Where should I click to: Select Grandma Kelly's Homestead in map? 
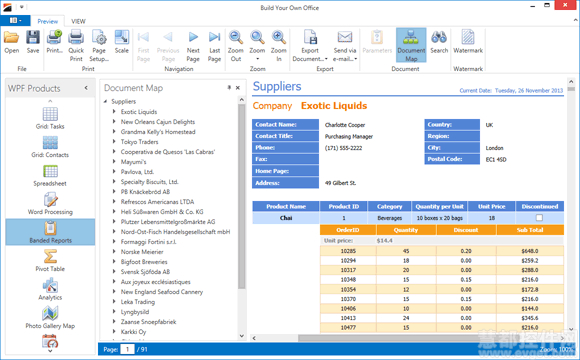pos(158,132)
